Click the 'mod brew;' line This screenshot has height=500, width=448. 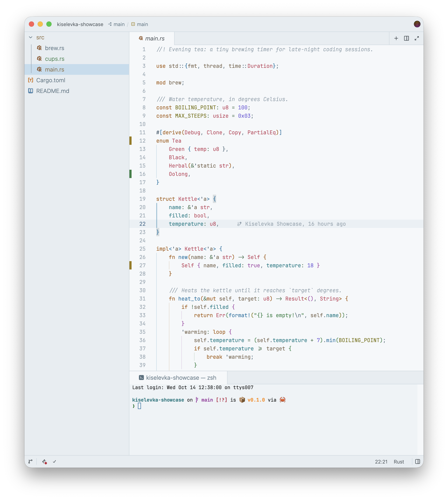[x=170, y=83]
